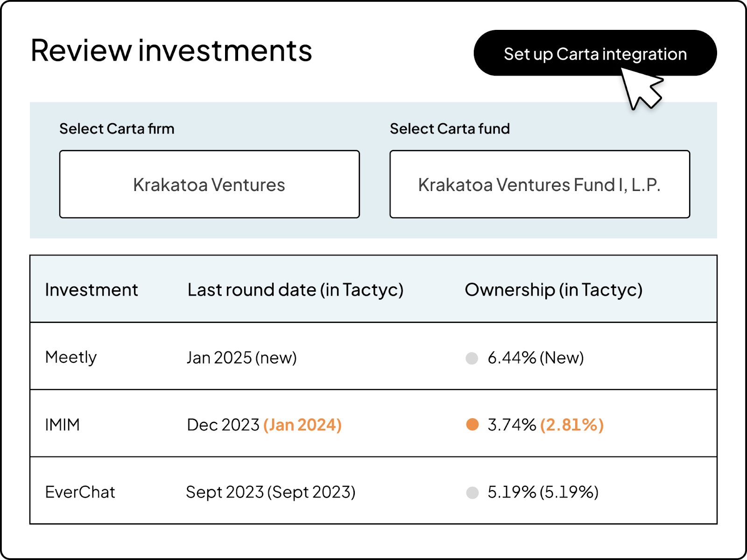The image size is (747, 560).
Task: Click the orange 2.81% ownership value
Action: pos(572,425)
